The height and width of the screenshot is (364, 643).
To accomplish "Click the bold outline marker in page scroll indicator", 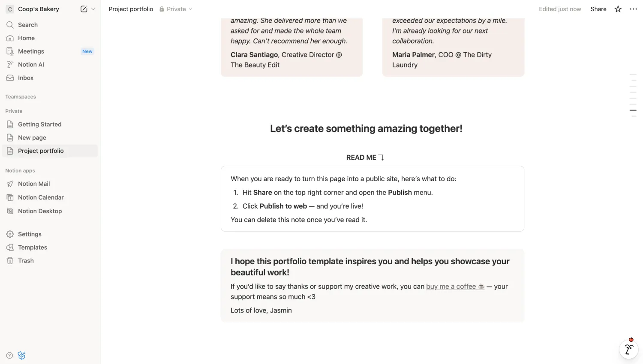I will tap(633, 110).
